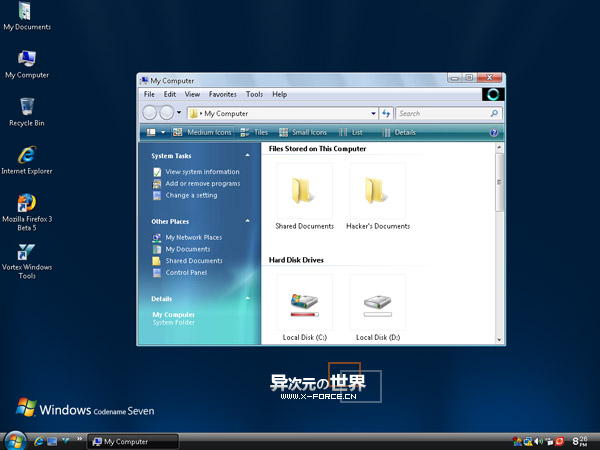This screenshot has height=450, width=600.
Task: Click the volume speaker tray icon
Action: point(538,441)
